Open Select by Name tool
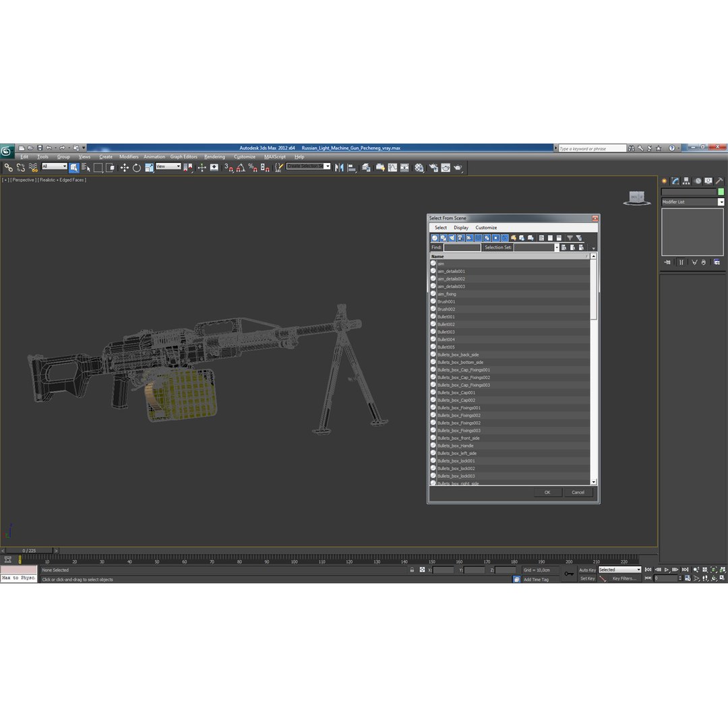The image size is (728, 728). 86,168
